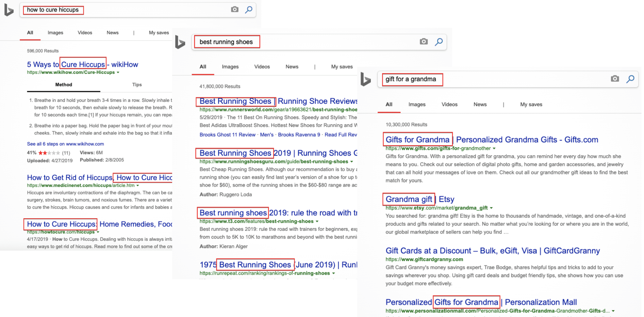Open the 'Best Running Shoes | Running Shoe Reviews' result
The height and width of the screenshot is (317, 644).
278,101
